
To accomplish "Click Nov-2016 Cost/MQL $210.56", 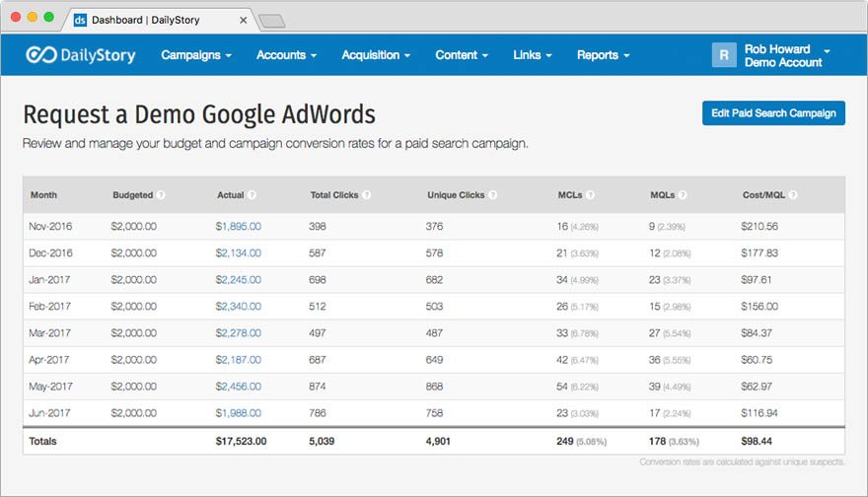I will 759,227.
